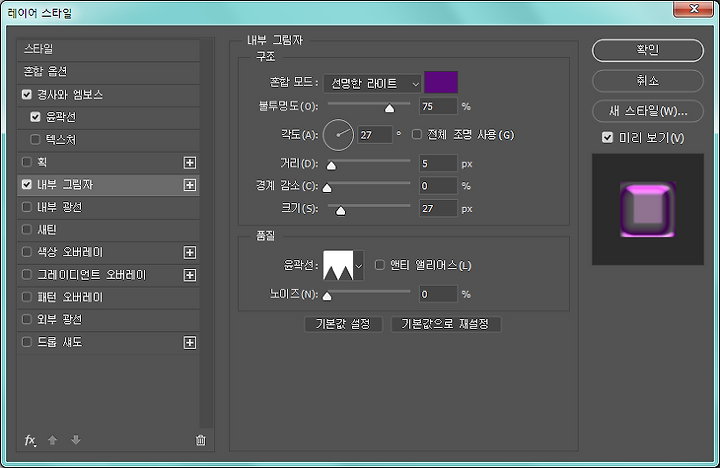Enable 패턴 오버레이 checkbox

27,297
